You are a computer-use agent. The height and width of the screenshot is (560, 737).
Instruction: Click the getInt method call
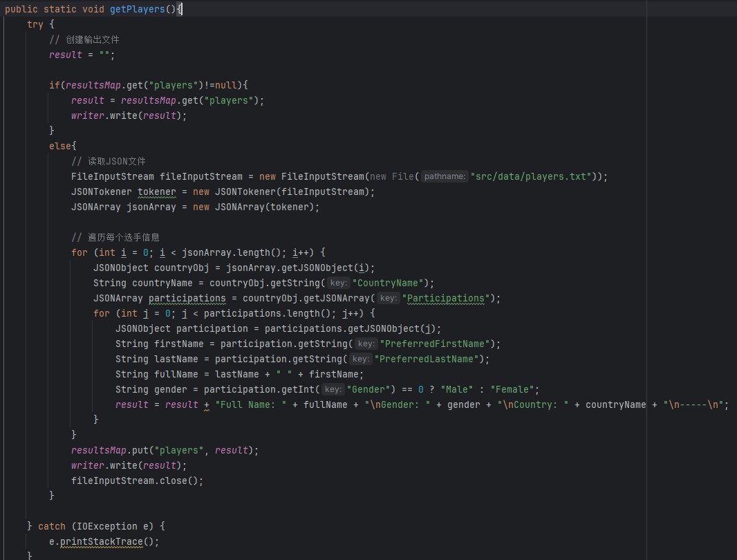[x=297, y=389]
